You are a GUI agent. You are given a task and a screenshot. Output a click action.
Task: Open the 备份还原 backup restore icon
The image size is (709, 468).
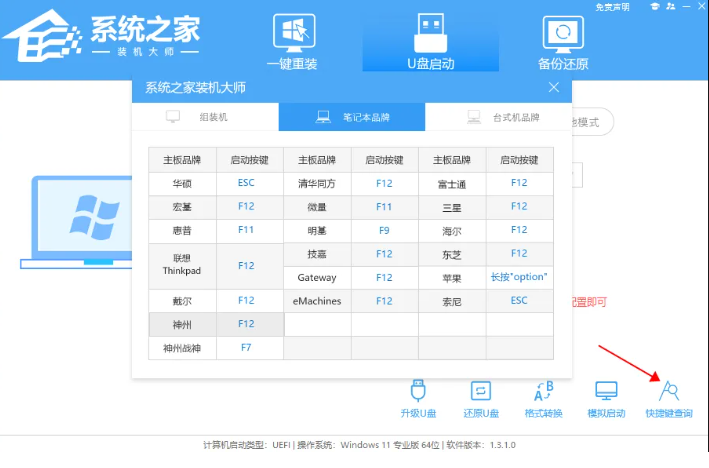click(563, 43)
